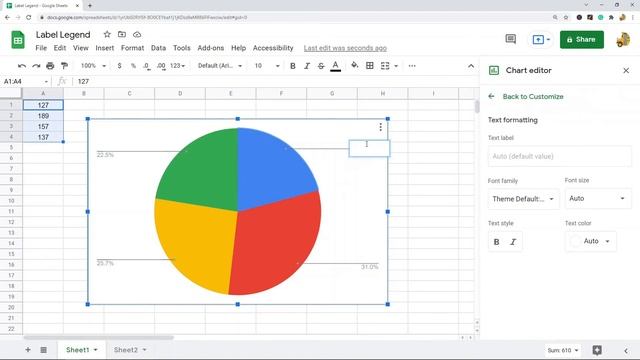Open the Borders tool
Image resolution: width=640 pixels, height=360 pixels.
coord(370,66)
